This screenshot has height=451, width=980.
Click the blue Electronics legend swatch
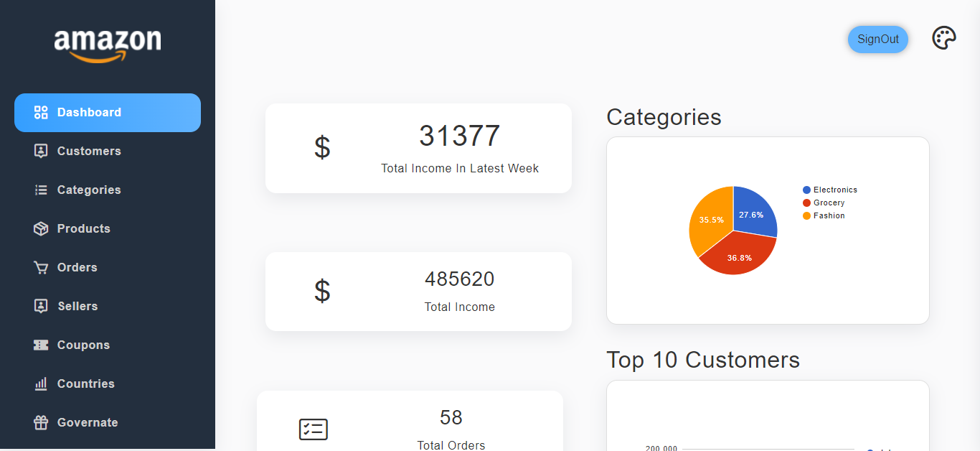coord(806,190)
